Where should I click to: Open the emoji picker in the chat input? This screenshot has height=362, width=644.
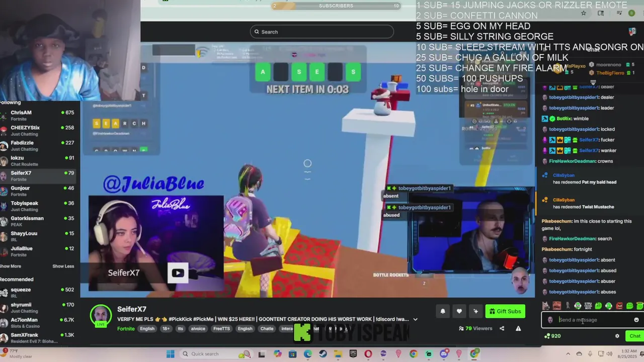636,320
